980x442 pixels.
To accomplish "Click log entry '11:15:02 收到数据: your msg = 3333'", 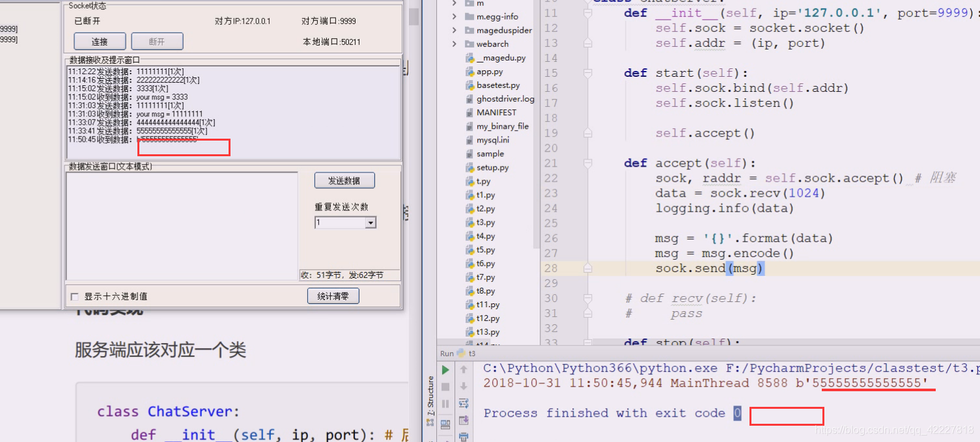I will tap(128, 97).
